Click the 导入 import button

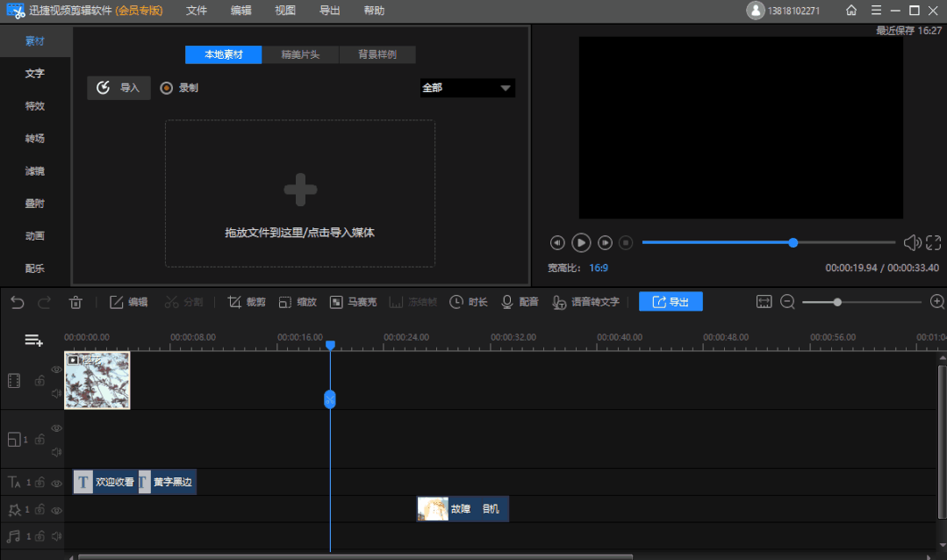[x=118, y=88]
